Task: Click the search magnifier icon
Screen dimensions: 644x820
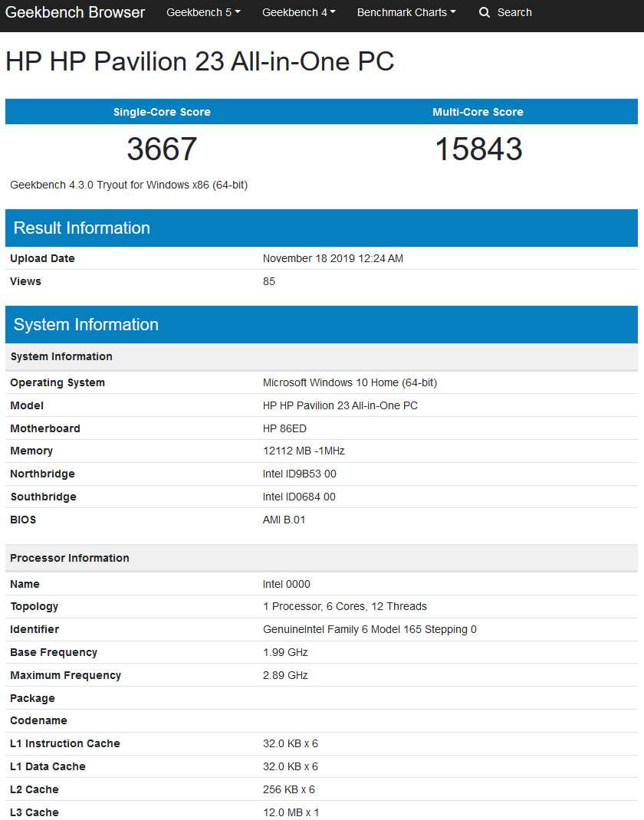Action: point(485,12)
